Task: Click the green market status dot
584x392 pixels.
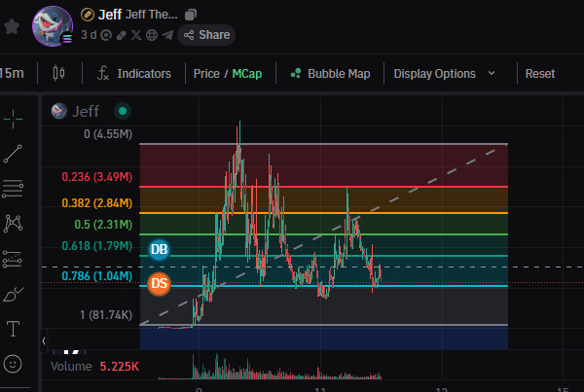Action: [123, 111]
